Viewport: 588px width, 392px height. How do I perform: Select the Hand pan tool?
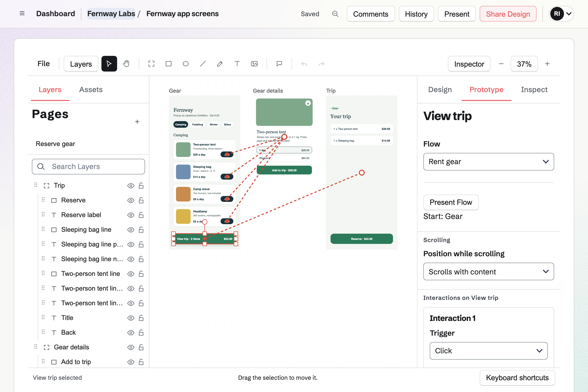[x=126, y=64]
